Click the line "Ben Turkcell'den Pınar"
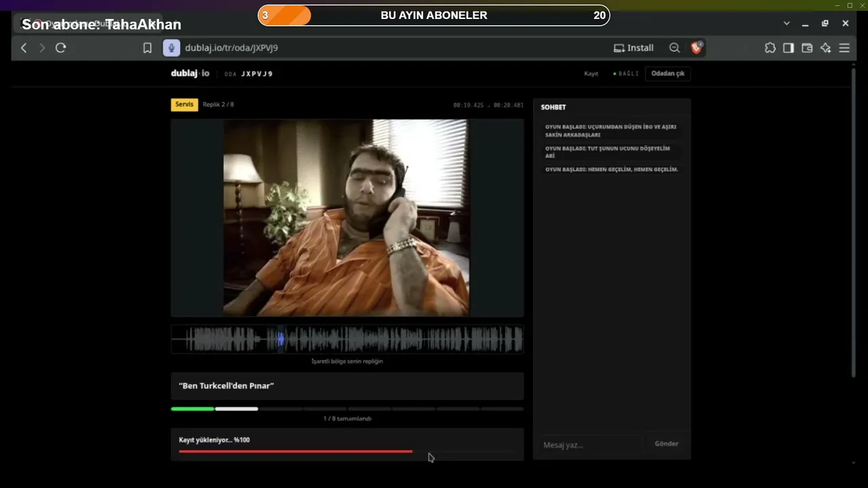Screen dimensions: 868x488 coord(226,386)
